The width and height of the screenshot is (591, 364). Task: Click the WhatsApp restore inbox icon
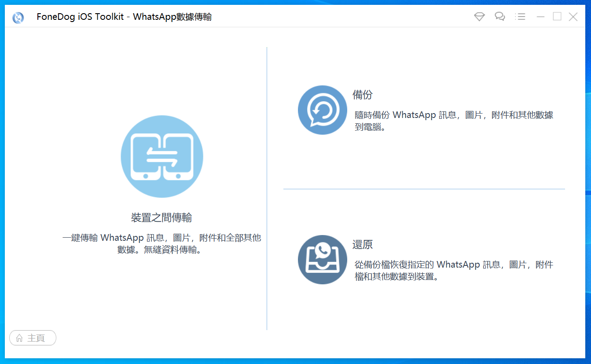point(323,260)
